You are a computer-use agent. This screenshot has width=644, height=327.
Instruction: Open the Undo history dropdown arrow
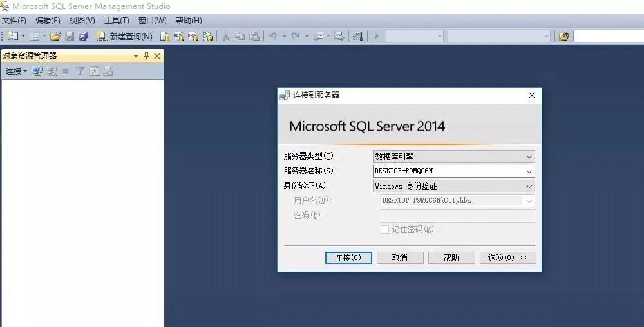coord(284,36)
